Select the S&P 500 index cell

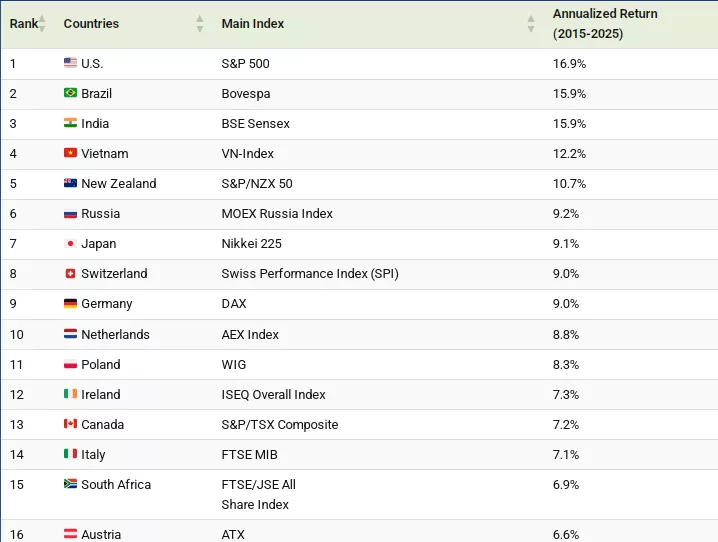pyautogui.click(x=245, y=63)
